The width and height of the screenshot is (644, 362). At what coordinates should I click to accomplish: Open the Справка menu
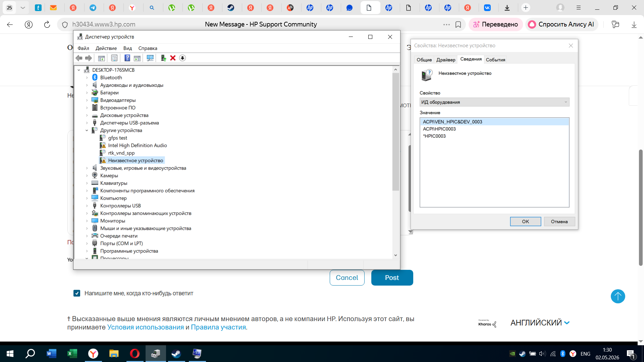[x=148, y=48]
